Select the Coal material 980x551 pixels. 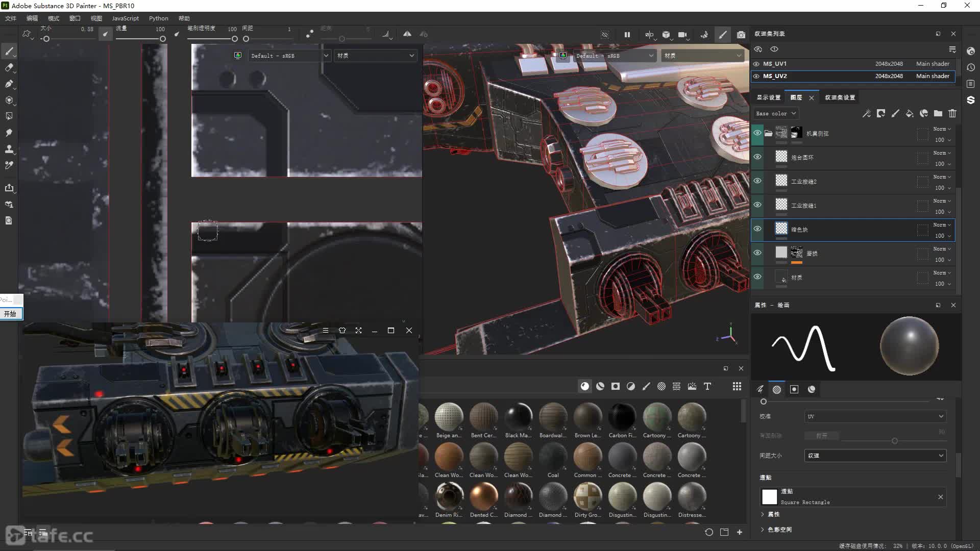click(x=553, y=460)
